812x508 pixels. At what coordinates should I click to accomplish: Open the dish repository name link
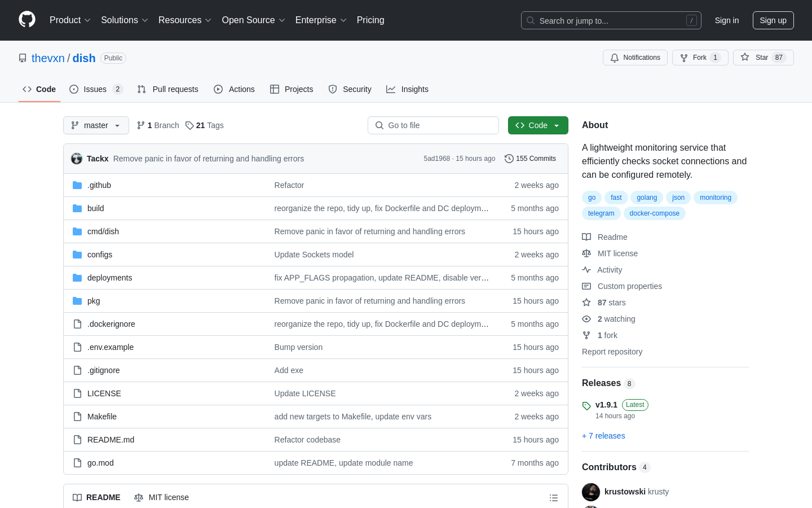click(84, 58)
